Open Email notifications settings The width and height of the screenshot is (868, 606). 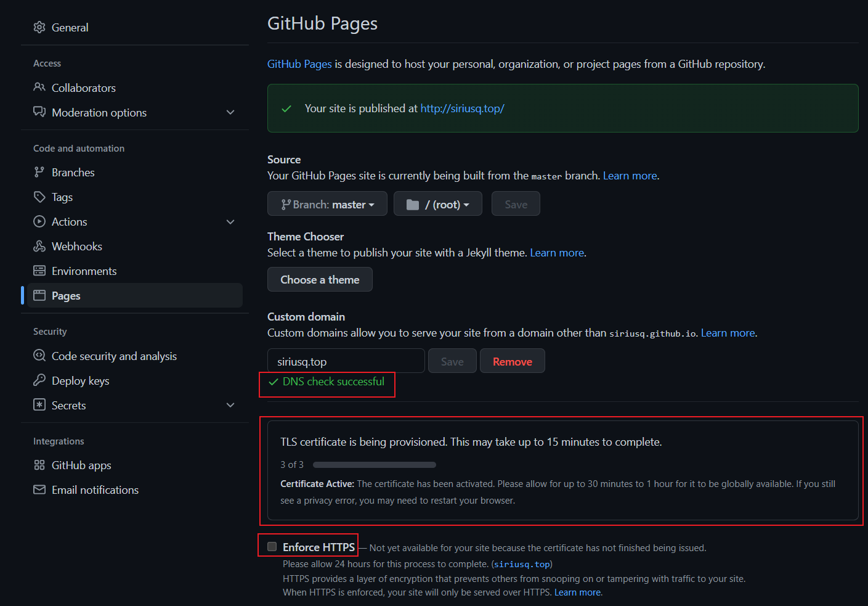(135, 489)
